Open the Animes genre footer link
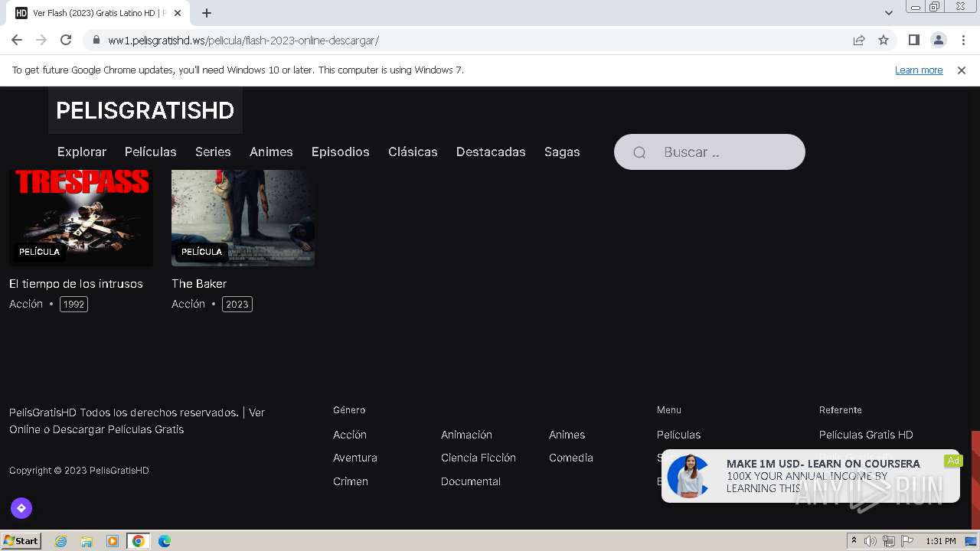The image size is (980, 551). [567, 435]
